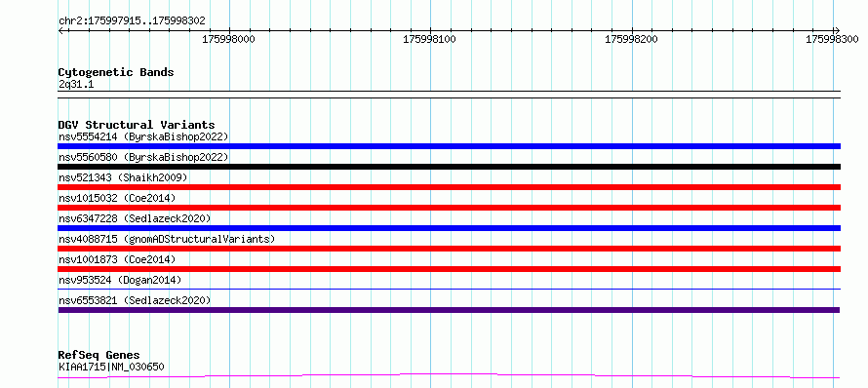The width and height of the screenshot is (868, 388).
Task: Open the nsv6347228 (Sedlazeck2020) variant label
Action: click(135, 218)
